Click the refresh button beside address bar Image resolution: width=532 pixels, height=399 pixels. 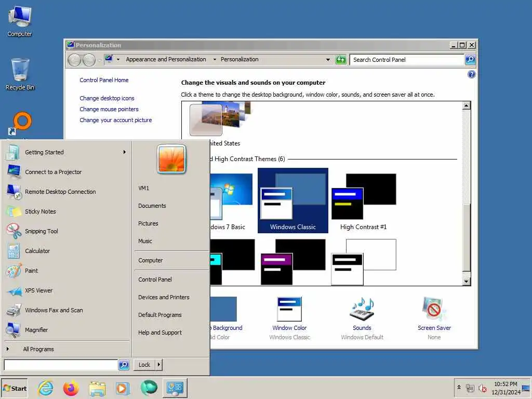(x=341, y=60)
